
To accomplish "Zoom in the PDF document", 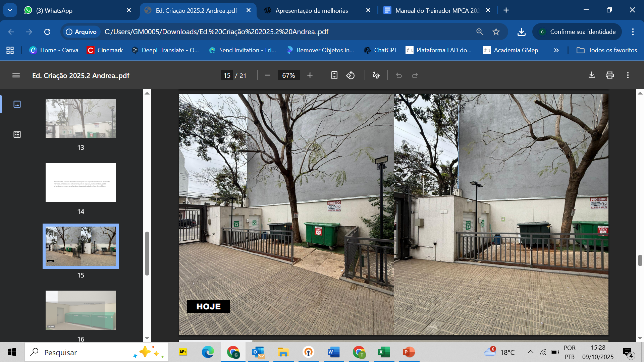I will 310,75.
